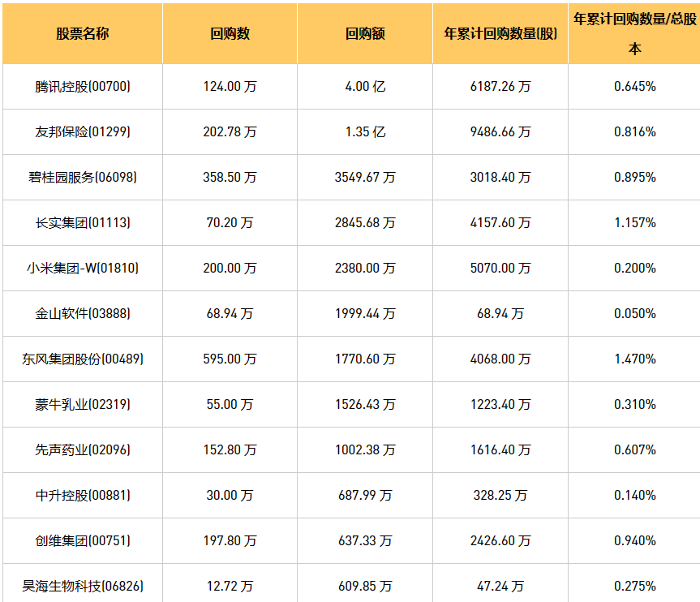Viewport: 700px width, 602px height.
Task: Select the 先声药业(02096) stock name cell
Action: tap(83, 449)
